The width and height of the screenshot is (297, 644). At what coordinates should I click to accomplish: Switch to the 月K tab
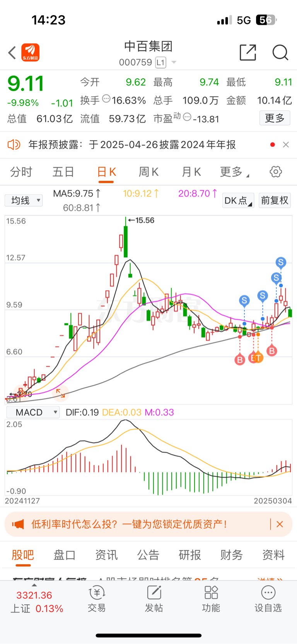coord(191,172)
